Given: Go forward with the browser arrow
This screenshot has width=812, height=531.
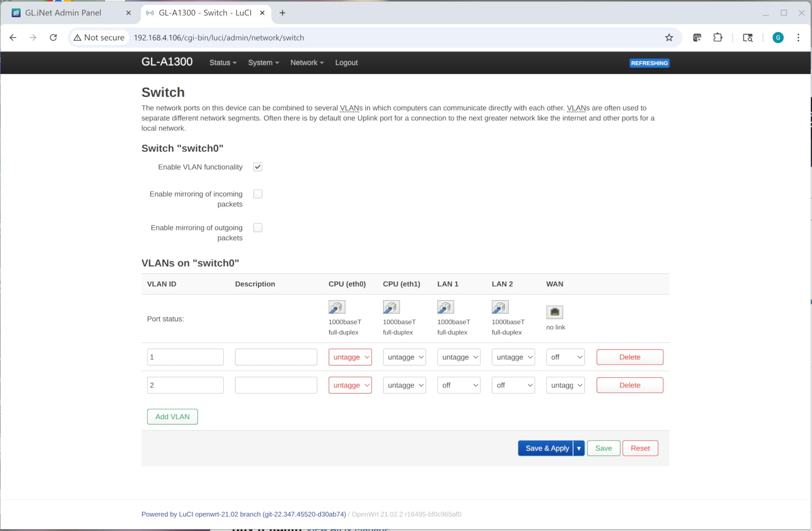Looking at the screenshot, I should coord(33,38).
